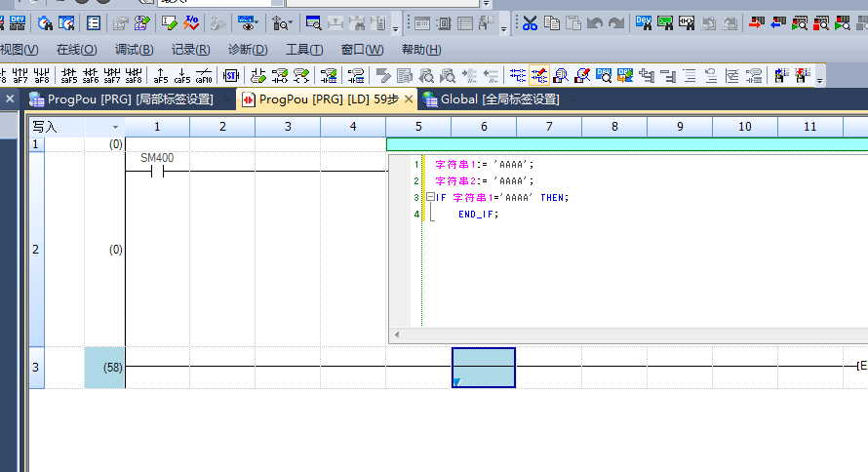
Task: Select the SM400 contact in ladder
Action: coord(156,171)
